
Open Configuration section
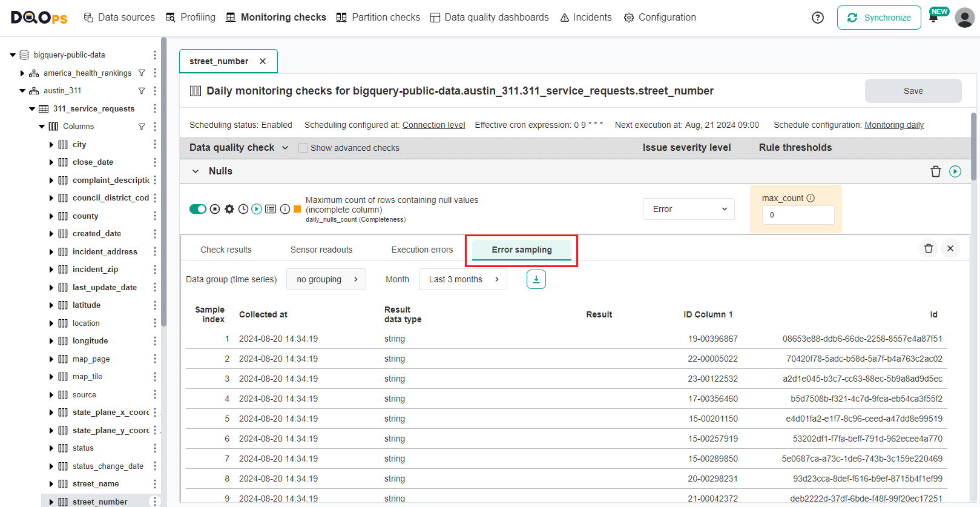[x=660, y=18]
